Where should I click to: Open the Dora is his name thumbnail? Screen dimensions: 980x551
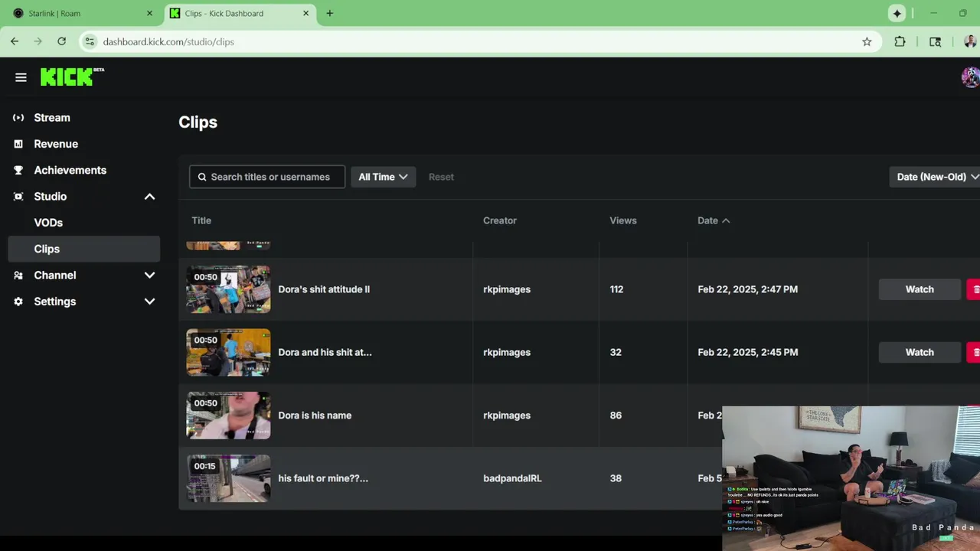[x=228, y=416]
